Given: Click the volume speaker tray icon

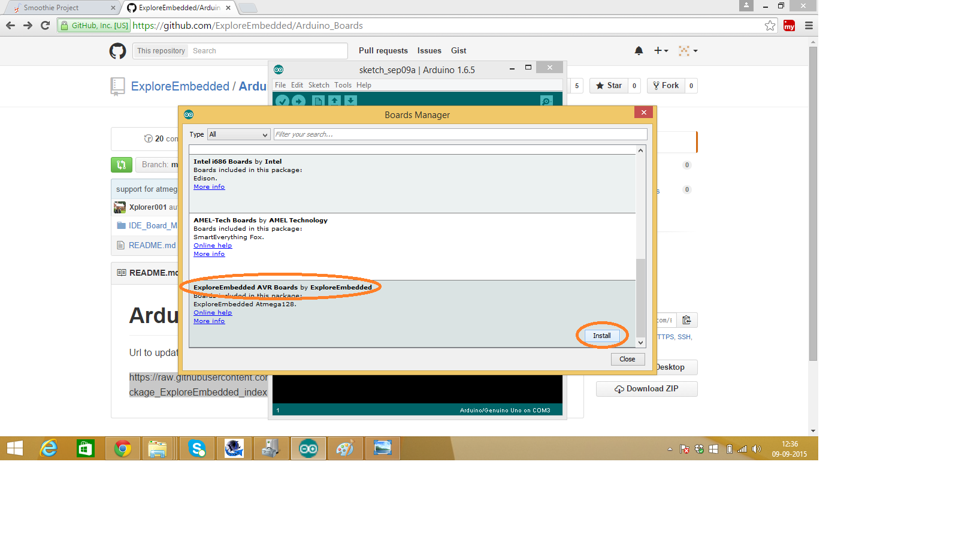Looking at the screenshot, I should coord(757,449).
